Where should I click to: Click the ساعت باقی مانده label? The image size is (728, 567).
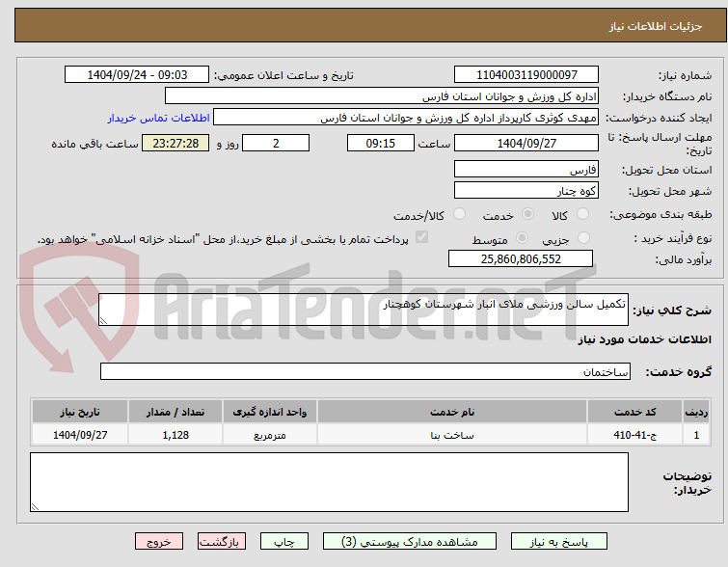(x=94, y=144)
